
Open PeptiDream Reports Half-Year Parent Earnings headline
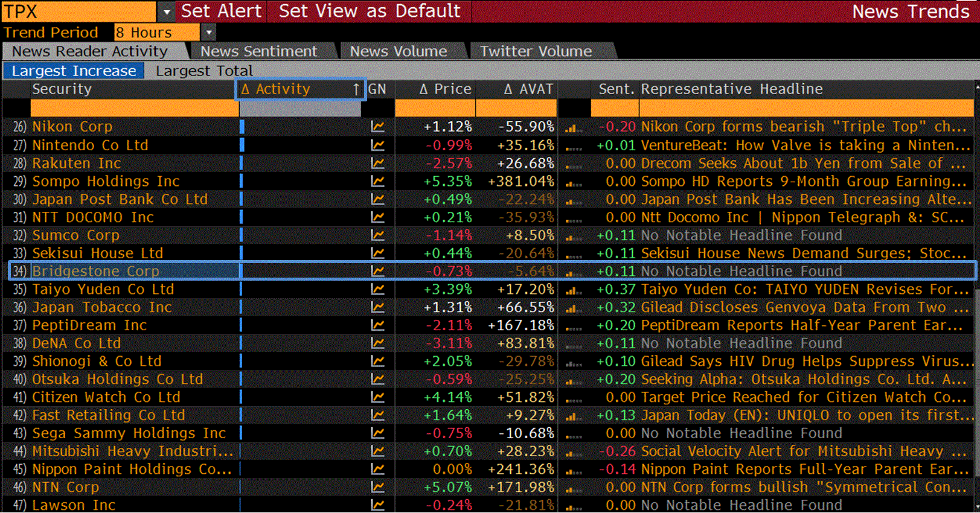pyautogui.click(x=802, y=325)
